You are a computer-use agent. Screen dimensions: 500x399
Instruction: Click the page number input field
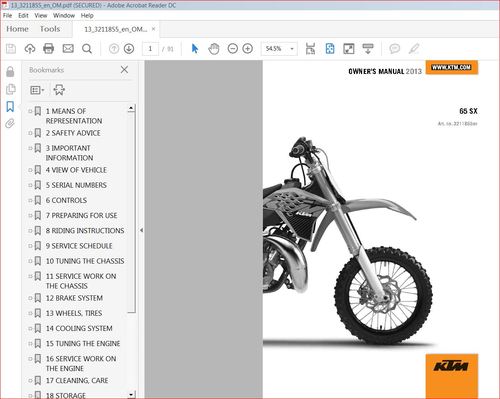click(x=150, y=49)
